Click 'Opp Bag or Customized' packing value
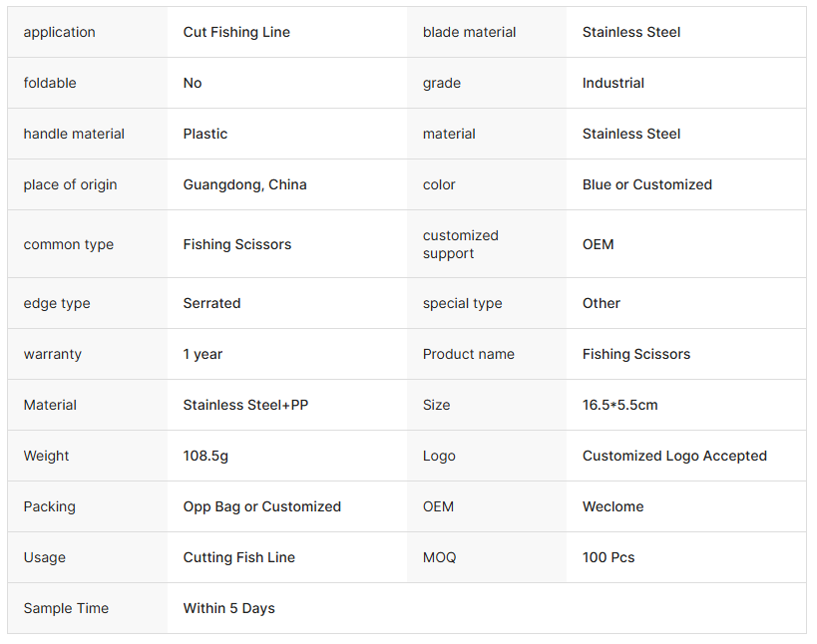 261,506
